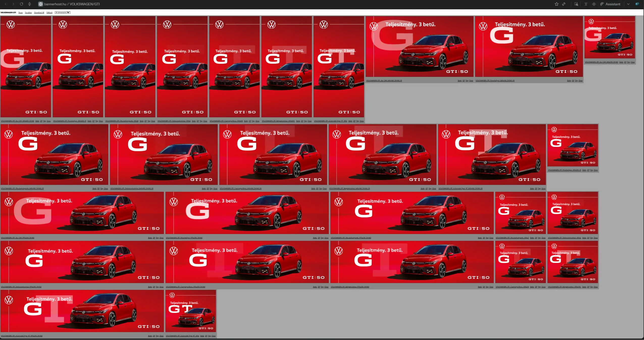
Task: Click VOLKSWAGEN_GTI_Sio CAR_300x600 banner name link
Action: point(17,121)
